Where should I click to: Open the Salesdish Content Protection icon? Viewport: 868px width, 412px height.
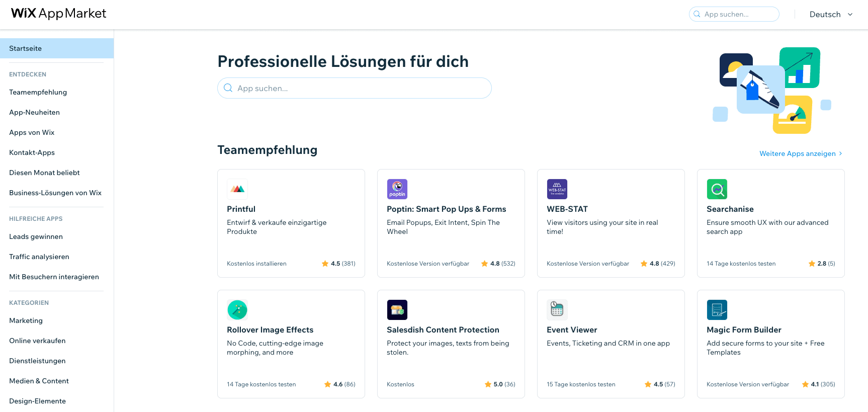click(x=397, y=310)
